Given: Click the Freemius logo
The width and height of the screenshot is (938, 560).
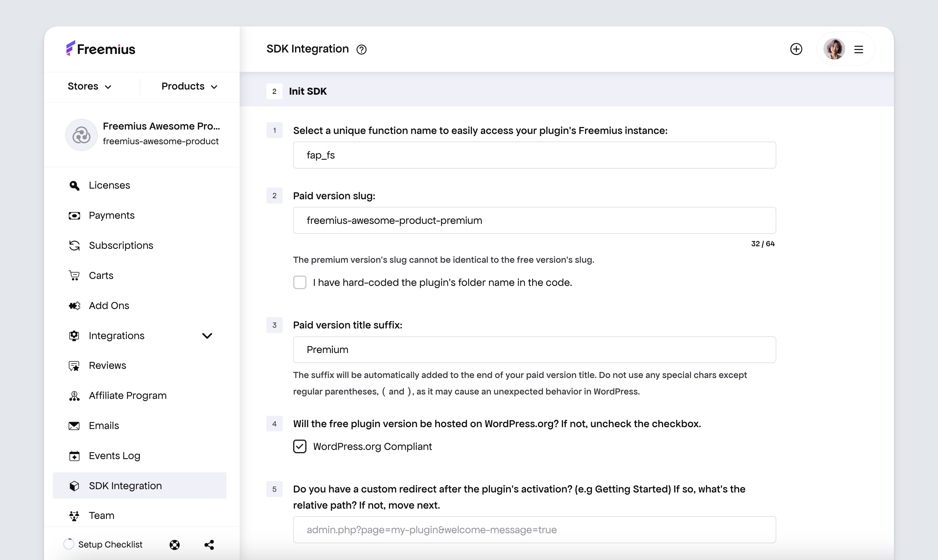Looking at the screenshot, I should (x=100, y=49).
